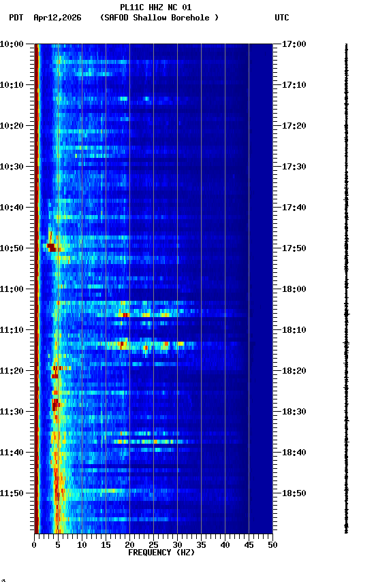This screenshot has width=376, height=588.
Task: Click the PDT timezone label
Action: click(x=16, y=18)
